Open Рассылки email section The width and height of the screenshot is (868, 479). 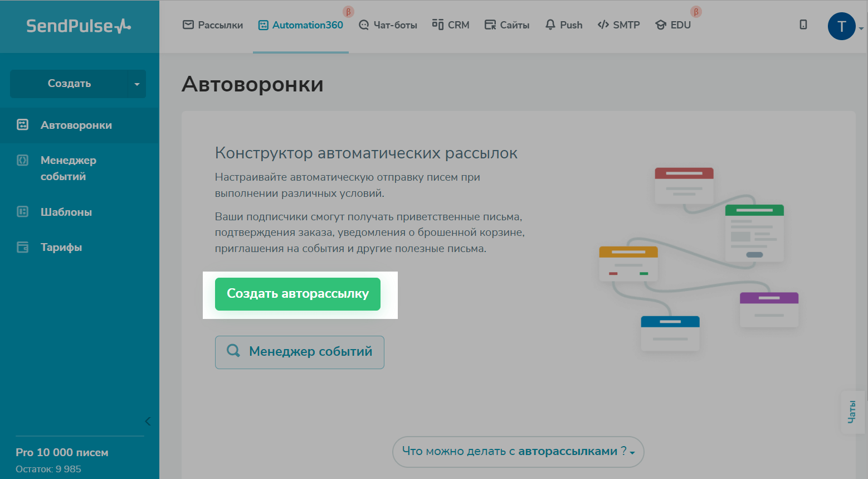[x=213, y=25]
